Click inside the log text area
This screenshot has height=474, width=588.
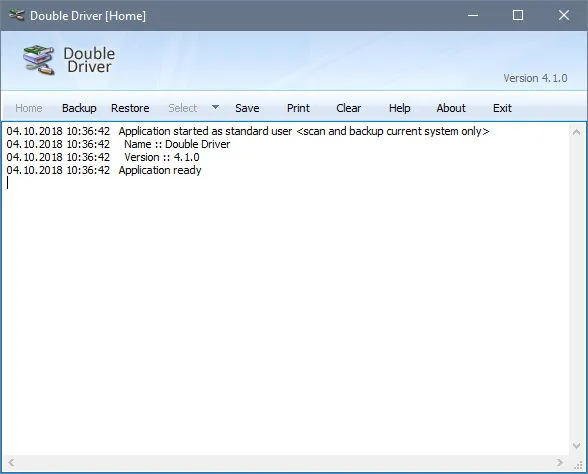click(x=286, y=289)
